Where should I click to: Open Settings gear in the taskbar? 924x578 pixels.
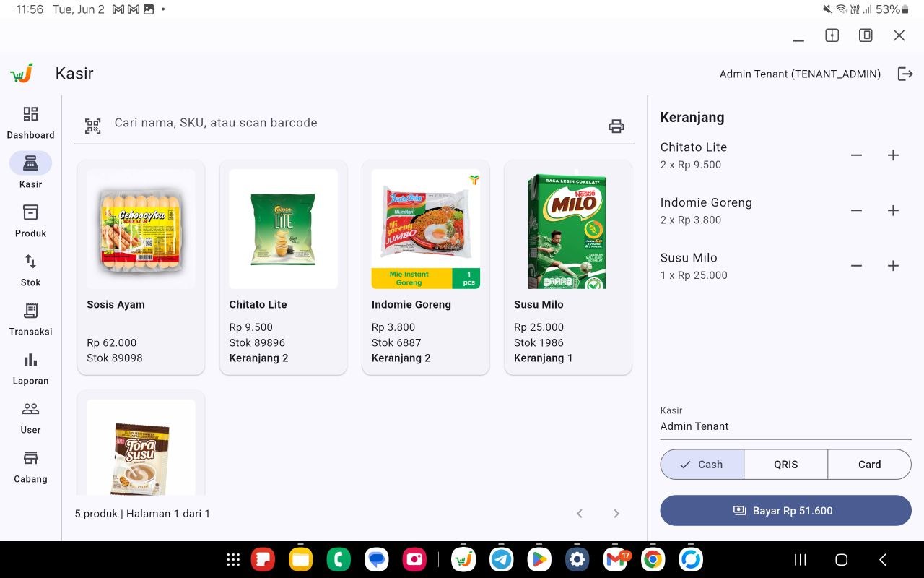coord(576,559)
